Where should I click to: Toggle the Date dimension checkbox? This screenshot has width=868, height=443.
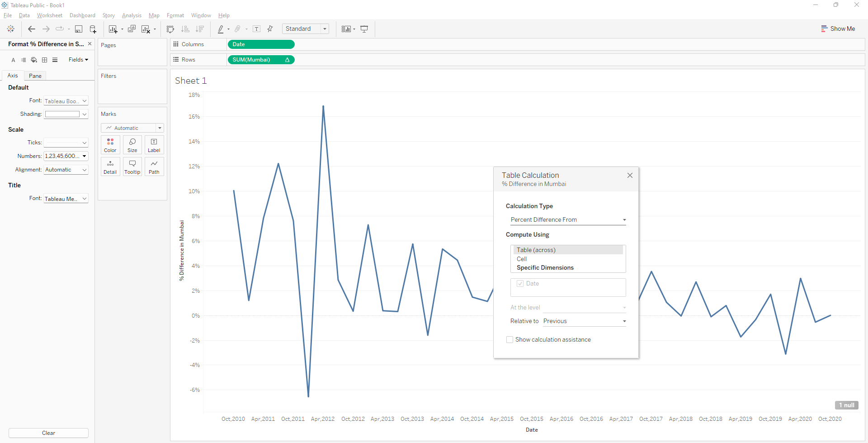pyautogui.click(x=520, y=284)
